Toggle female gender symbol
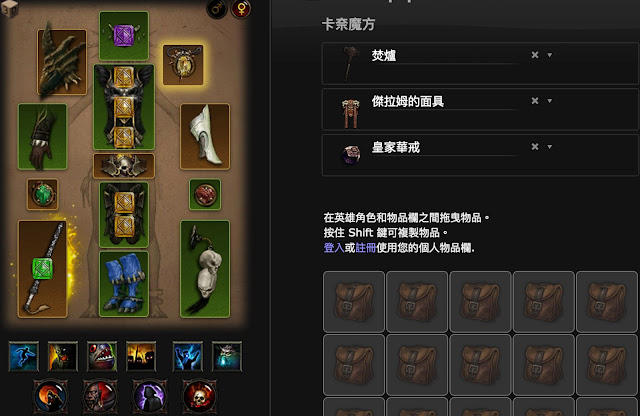 click(x=241, y=9)
